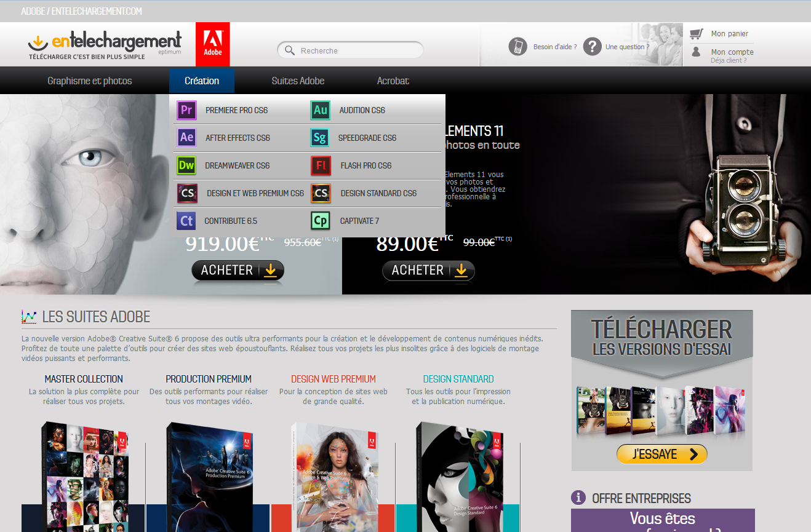The height and width of the screenshot is (532, 811).
Task: Click the Design Standard CS icon
Action: click(x=321, y=193)
